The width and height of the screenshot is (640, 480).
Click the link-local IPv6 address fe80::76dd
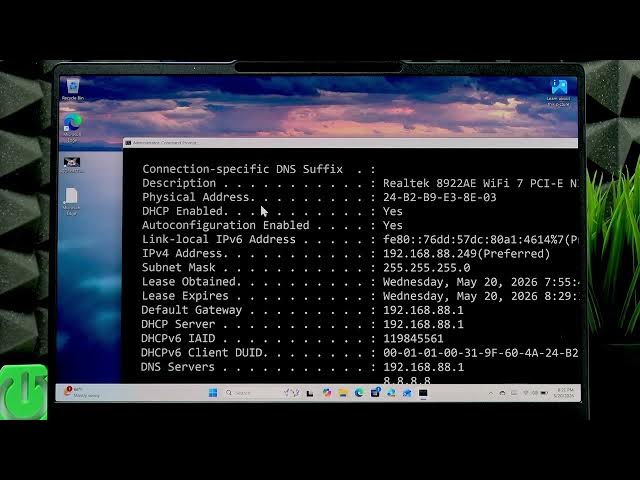pos(480,240)
